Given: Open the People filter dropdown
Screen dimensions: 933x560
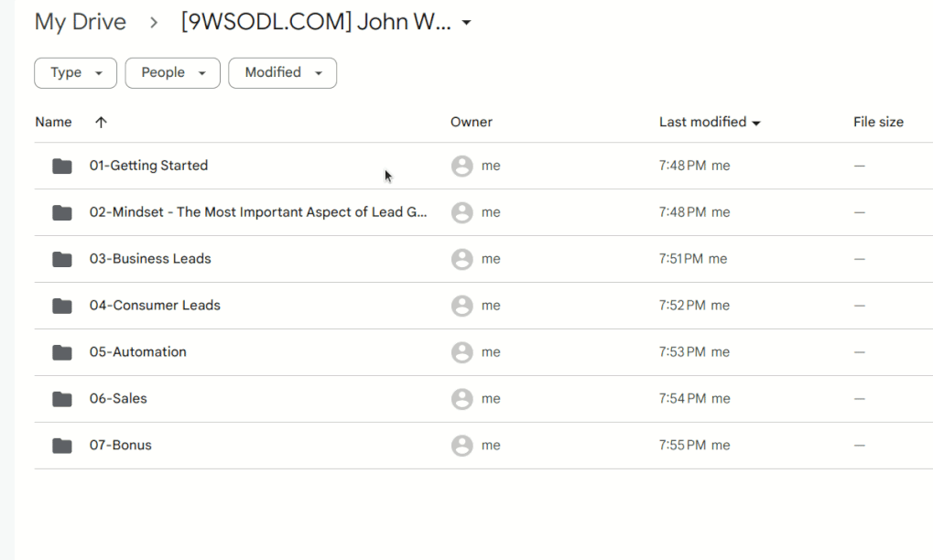Looking at the screenshot, I should [172, 73].
